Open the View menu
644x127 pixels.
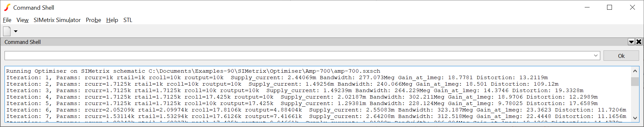(x=22, y=20)
